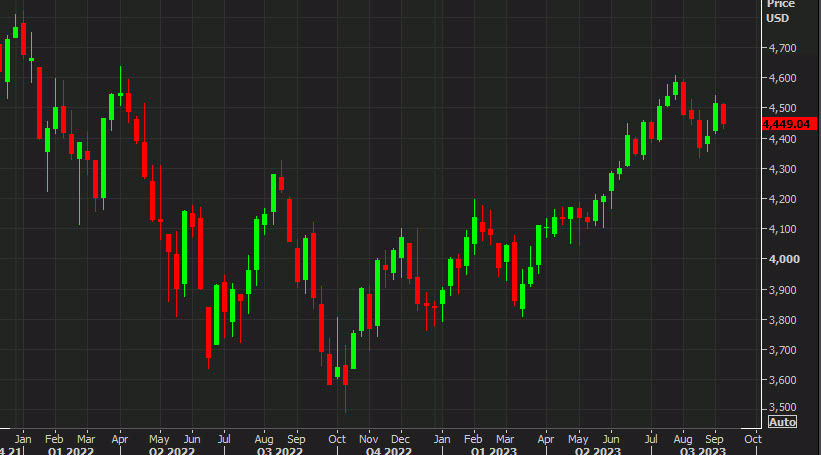The image size is (821, 455).
Task: Click the Aug 2022 month label
Action: [264, 439]
